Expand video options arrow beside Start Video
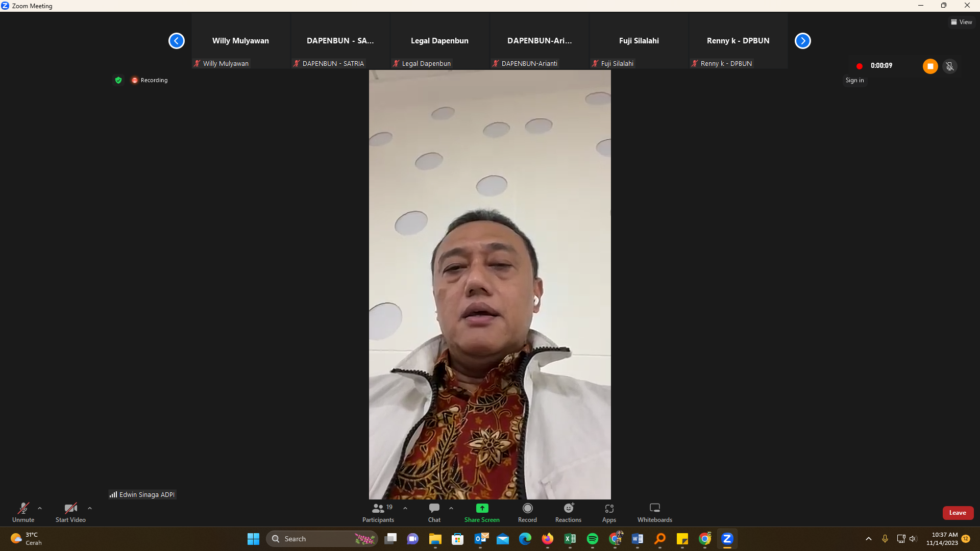 90,508
